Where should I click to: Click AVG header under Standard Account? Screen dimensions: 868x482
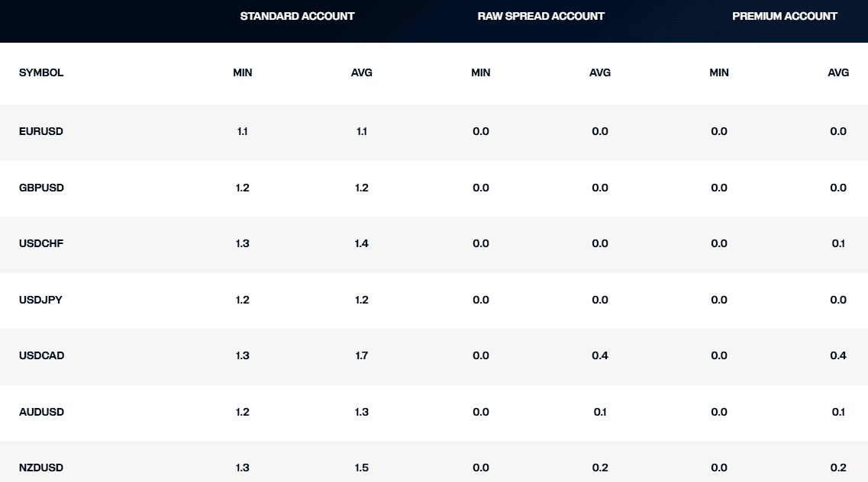coord(362,73)
